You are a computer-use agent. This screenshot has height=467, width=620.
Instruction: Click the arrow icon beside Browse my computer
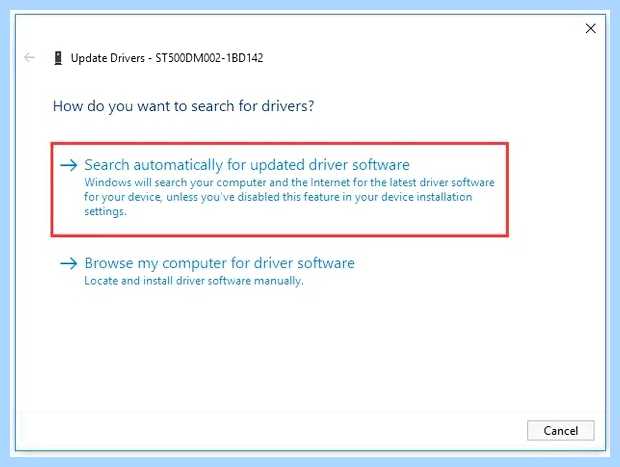(69, 263)
